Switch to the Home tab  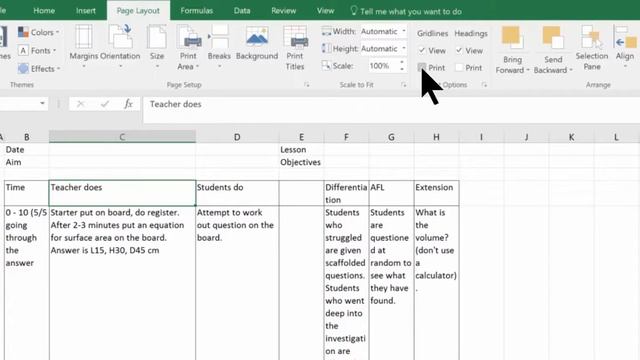44,11
